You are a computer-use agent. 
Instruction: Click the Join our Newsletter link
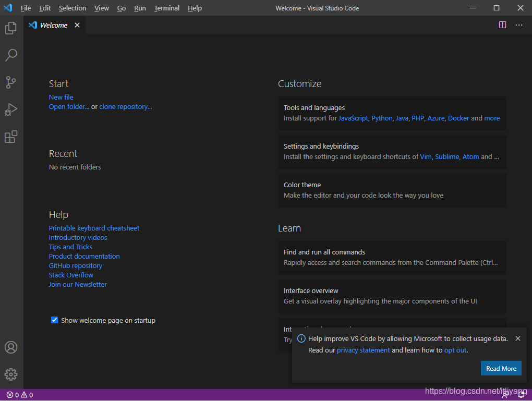[x=78, y=285]
